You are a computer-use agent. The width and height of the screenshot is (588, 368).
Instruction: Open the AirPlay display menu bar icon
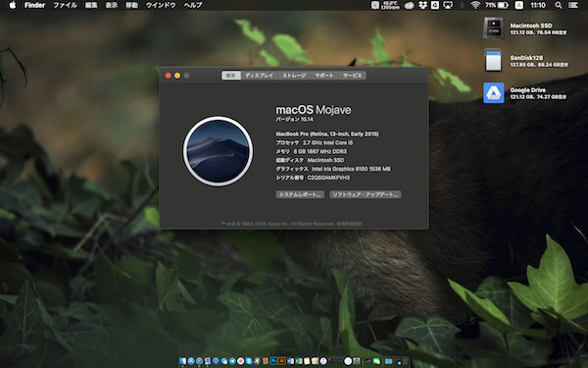[x=448, y=5]
